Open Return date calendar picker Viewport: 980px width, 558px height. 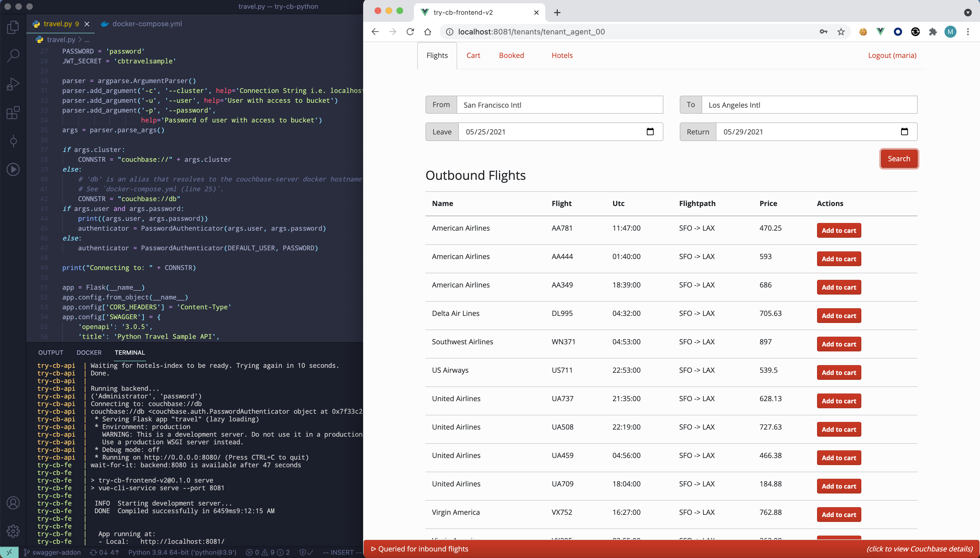point(904,132)
